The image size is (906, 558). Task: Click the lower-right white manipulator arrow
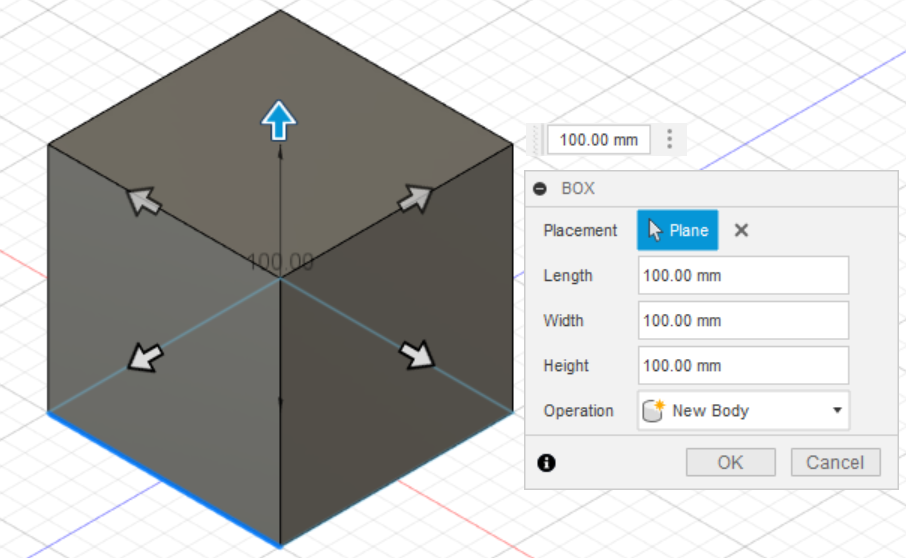[417, 354]
